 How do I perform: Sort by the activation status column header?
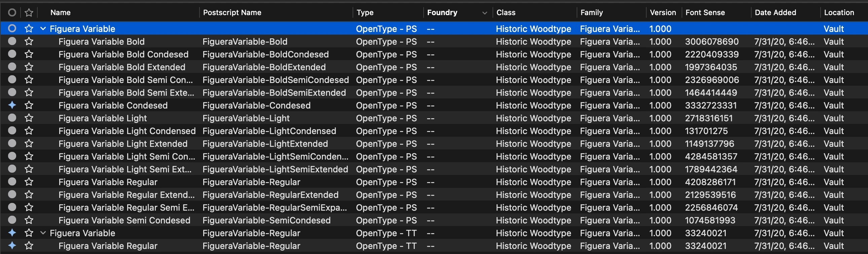click(x=12, y=13)
